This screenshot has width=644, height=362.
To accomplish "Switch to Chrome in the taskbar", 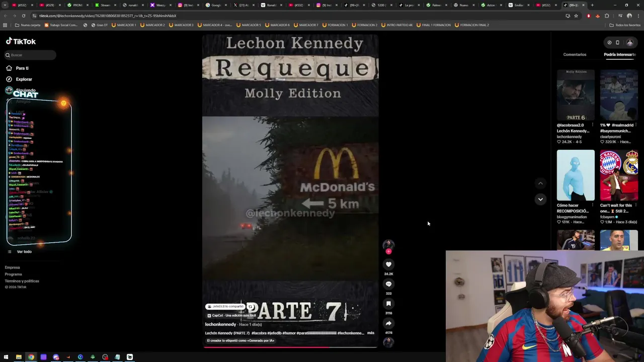I will (x=31, y=357).
